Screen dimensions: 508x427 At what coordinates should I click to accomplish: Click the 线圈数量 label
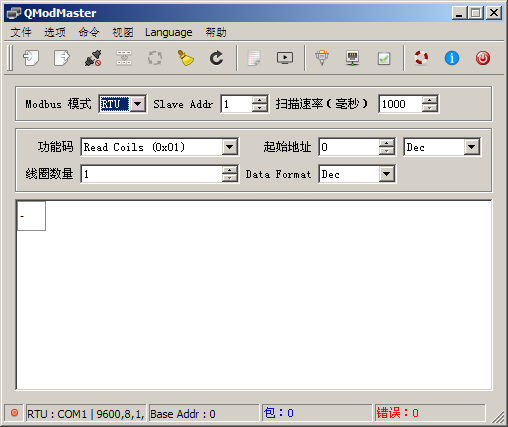49,174
